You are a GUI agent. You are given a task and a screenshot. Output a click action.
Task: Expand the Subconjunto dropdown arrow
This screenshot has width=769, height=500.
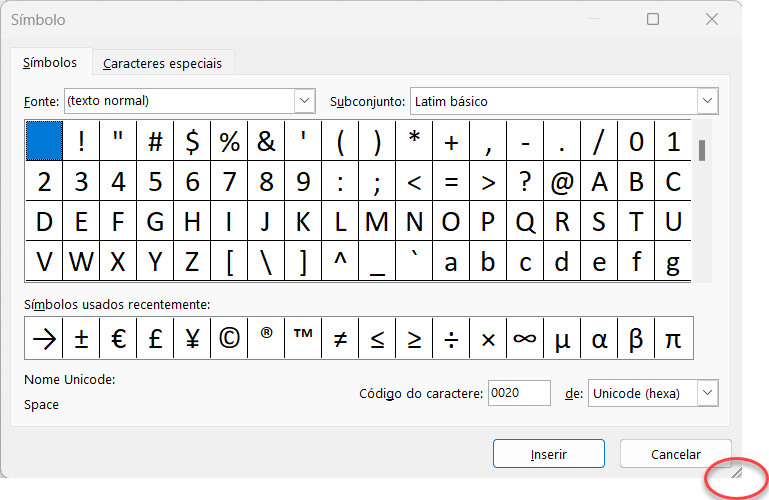click(x=707, y=100)
